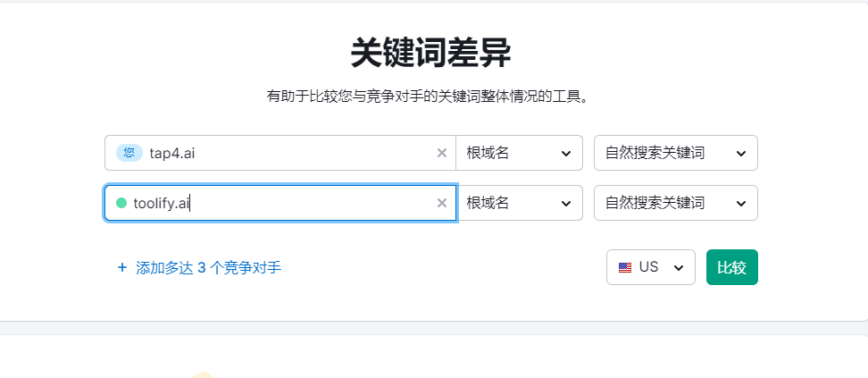Click the chevron arrow next to US
Image resolution: width=868 pixels, height=378 pixels.
(x=678, y=267)
